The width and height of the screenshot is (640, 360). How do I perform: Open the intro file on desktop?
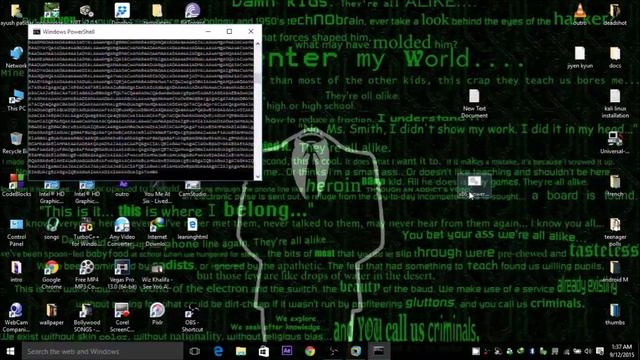click(x=16, y=271)
